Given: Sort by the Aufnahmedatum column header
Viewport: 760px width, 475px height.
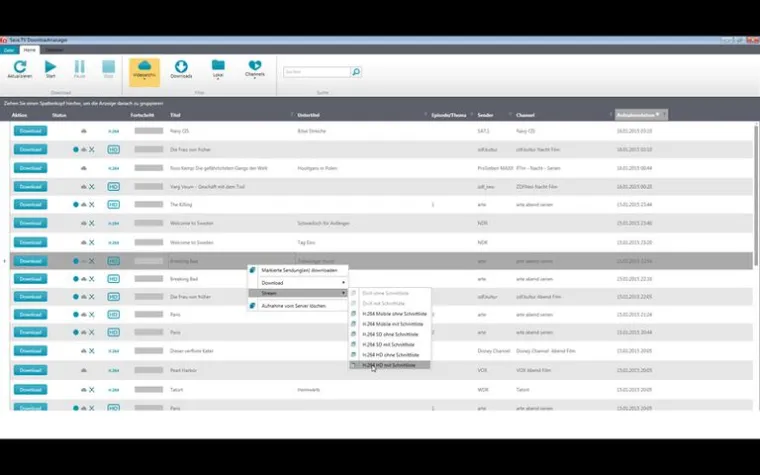Looking at the screenshot, I should point(639,115).
